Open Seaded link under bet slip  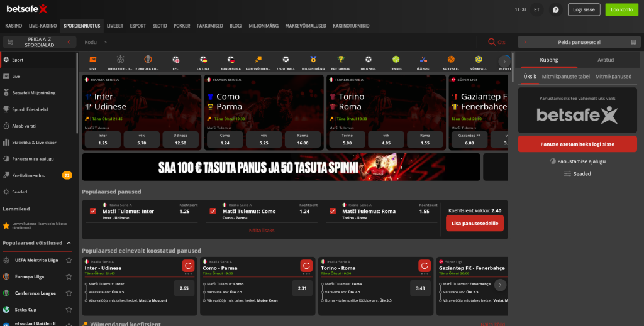577,174
